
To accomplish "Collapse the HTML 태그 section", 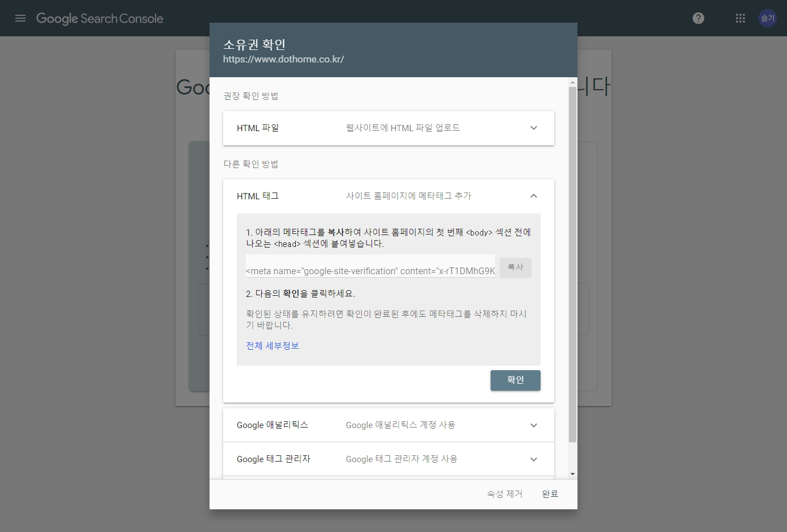I will [534, 196].
